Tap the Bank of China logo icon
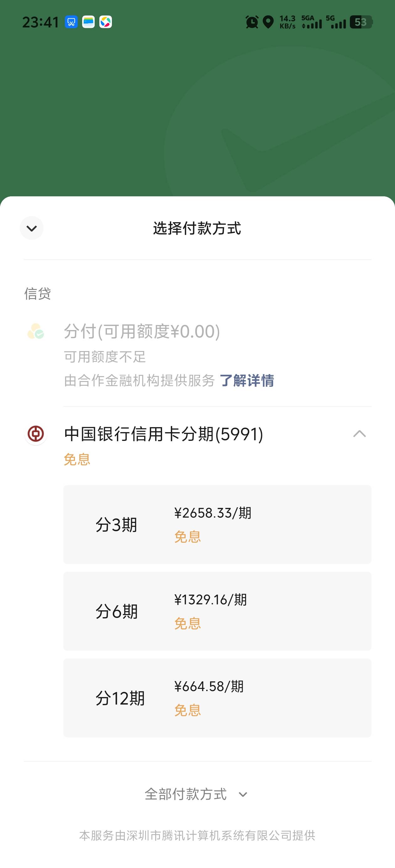The height and width of the screenshot is (868, 395). pos(36,434)
